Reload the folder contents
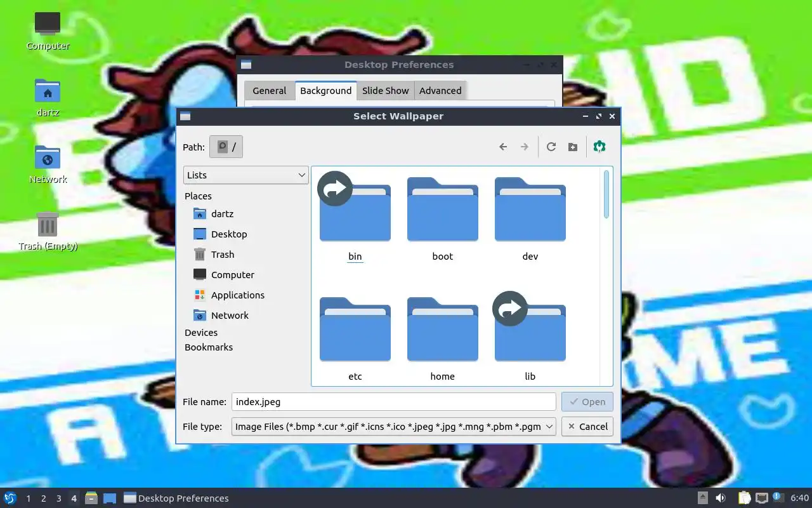Image resolution: width=812 pixels, height=508 pixels. pyautogui.click(x=551, y=147)
